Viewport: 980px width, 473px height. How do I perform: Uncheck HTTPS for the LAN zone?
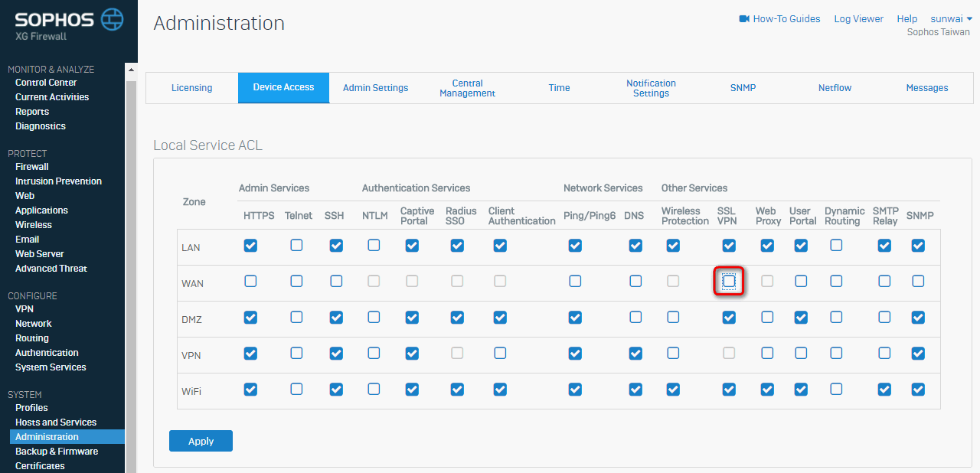click(x=250, y=246)
